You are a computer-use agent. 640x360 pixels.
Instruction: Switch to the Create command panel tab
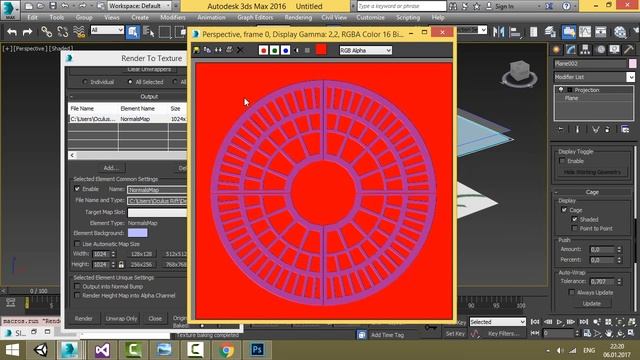(556, 50)
